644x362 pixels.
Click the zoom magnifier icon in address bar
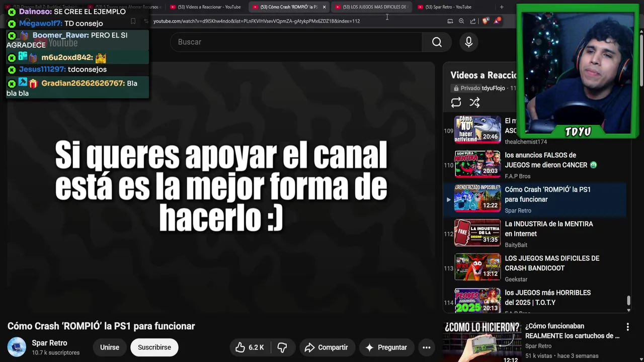click(x=461, y=21)
